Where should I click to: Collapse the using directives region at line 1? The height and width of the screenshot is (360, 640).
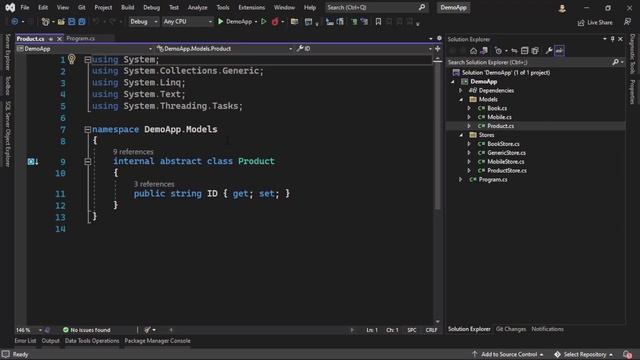pyautogui.click(x=87, y=60)
